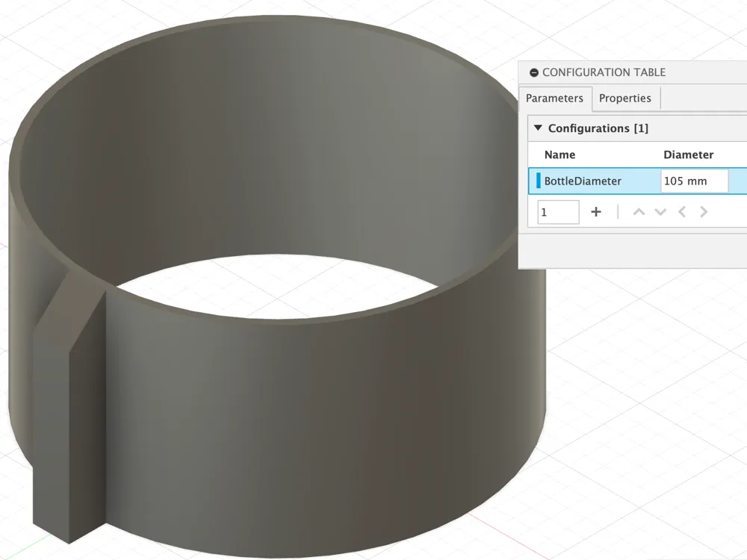Viewport: 747px width, 560px height.
Task: Click the move left arrow icon
Action: [682, 212]
